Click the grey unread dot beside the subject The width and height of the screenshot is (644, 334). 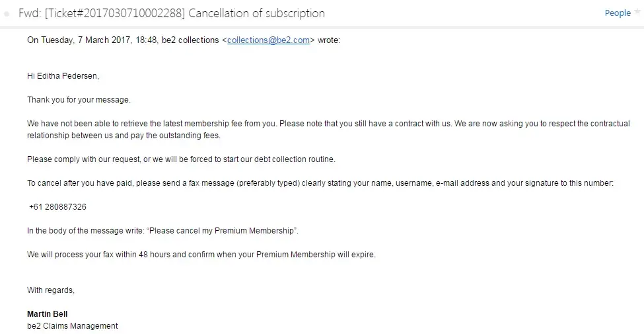7,14
